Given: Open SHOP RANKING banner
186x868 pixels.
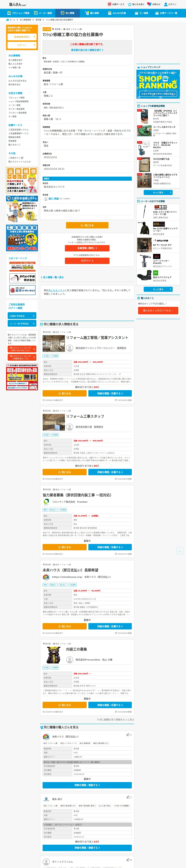Looking at the screenshot, I should pos(158,84).
